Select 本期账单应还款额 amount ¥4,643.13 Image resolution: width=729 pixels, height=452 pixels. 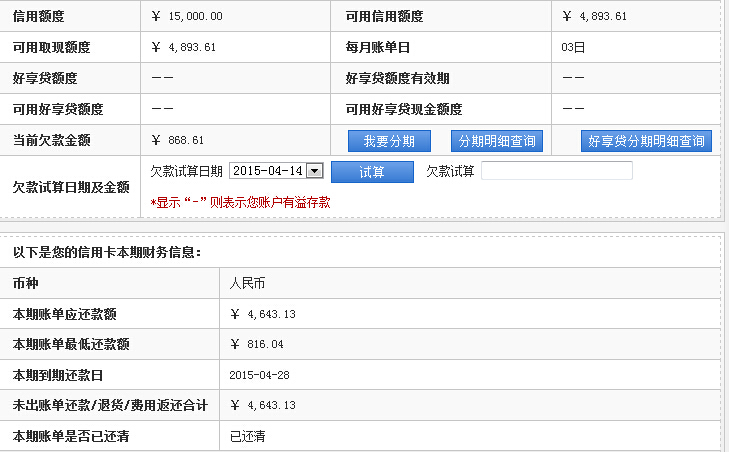click(263, 314)
